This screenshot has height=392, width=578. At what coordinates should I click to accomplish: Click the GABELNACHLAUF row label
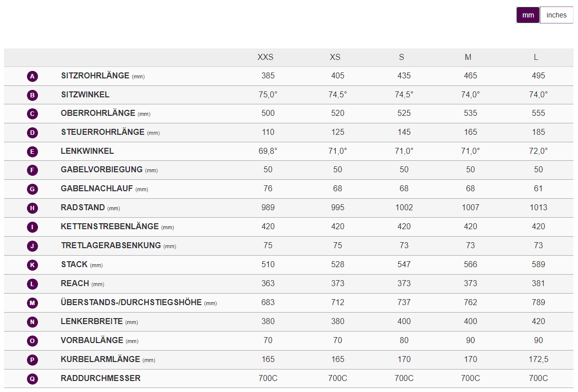point(97,189)
